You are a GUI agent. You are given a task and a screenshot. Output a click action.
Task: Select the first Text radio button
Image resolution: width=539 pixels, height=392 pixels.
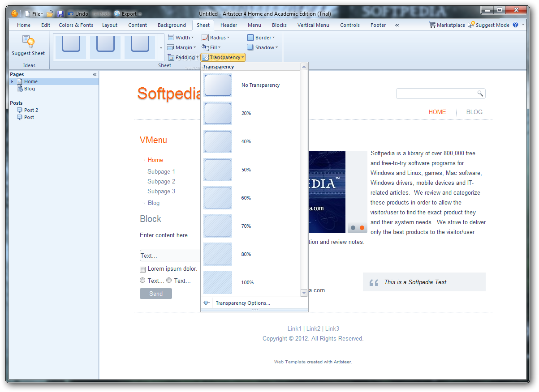pyautogui.click(x=142, y=281)
